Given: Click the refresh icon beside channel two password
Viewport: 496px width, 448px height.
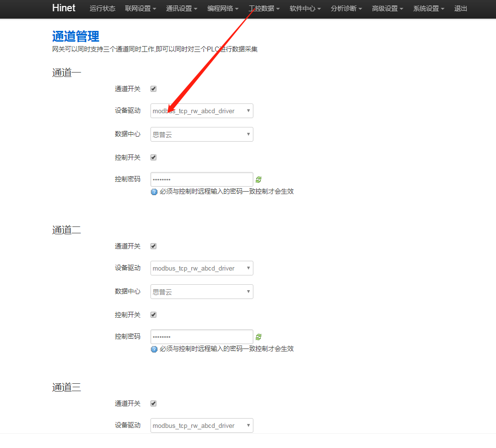Looking at the screenshot, I should tap(259, 337).
